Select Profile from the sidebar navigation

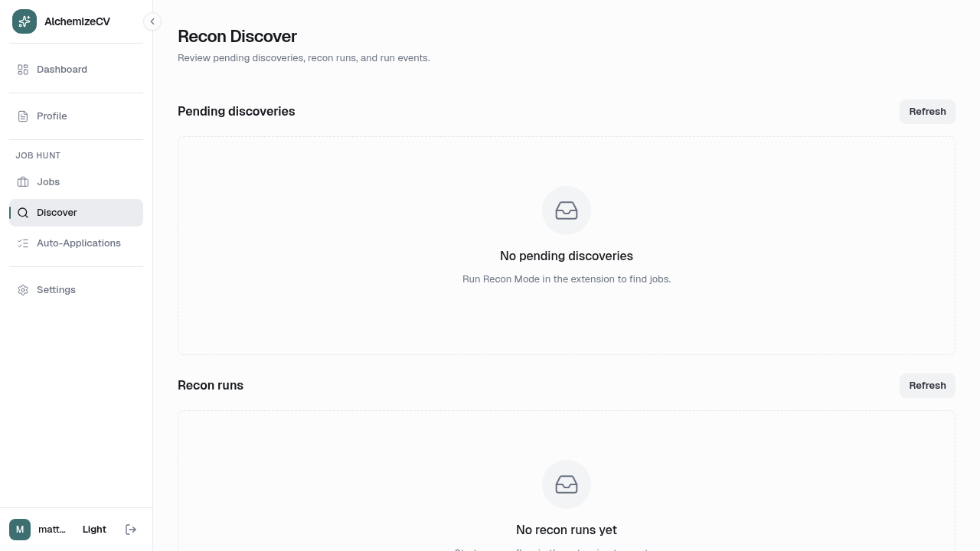pos(52,116)
